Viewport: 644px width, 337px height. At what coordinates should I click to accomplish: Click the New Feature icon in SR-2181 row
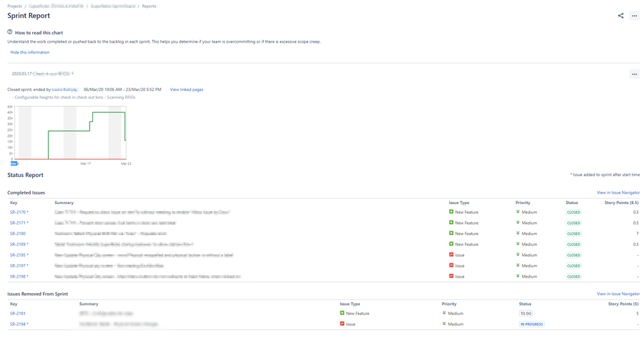[x=342, y=313]
